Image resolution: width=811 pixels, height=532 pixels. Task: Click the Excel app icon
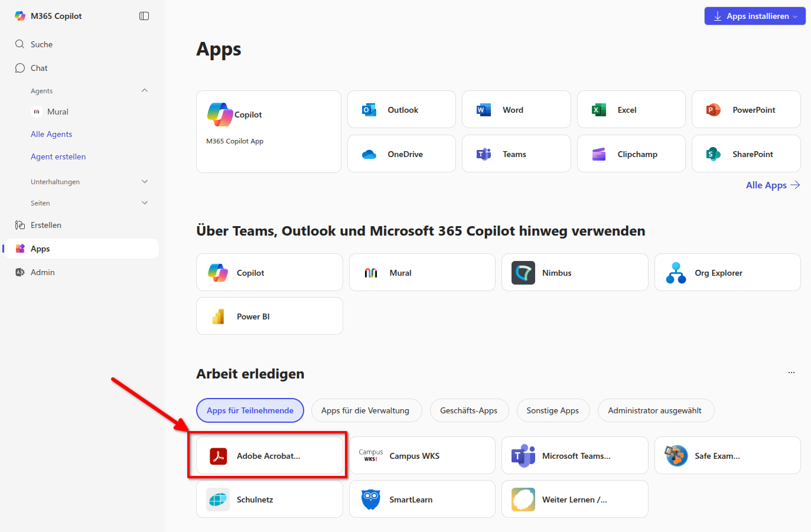pyautogui.click(x=599, y=110)
